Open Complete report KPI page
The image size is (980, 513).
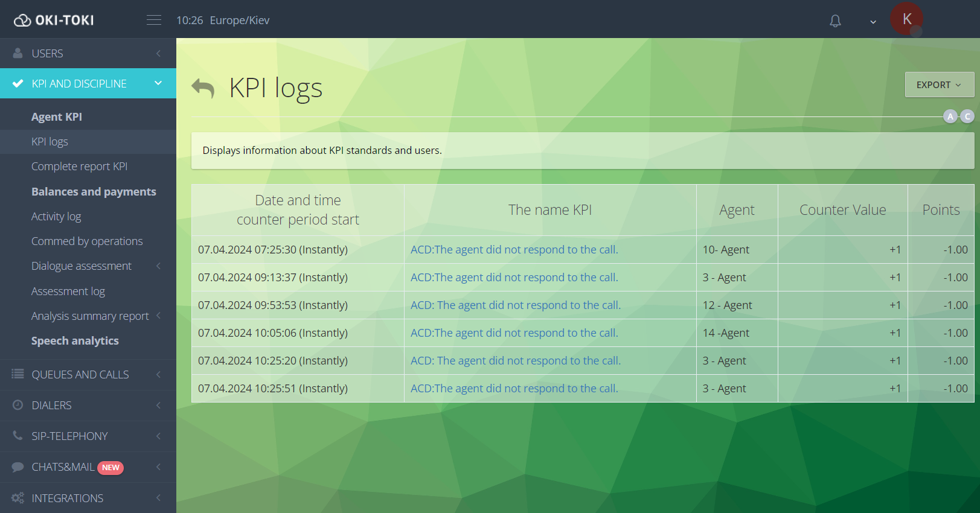point(79,167)
